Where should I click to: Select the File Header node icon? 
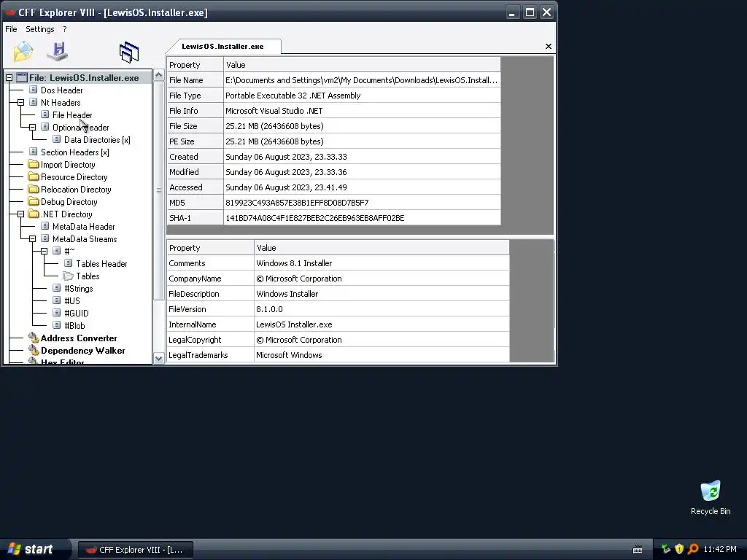click(x=44, y=114)
